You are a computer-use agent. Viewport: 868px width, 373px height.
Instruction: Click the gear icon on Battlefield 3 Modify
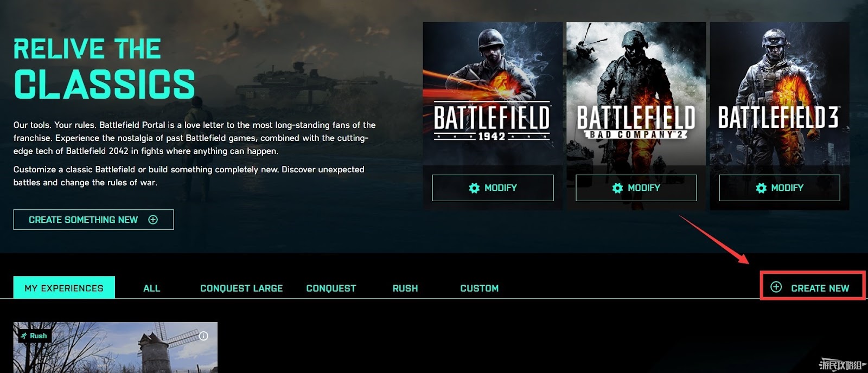tap(761, 188)
